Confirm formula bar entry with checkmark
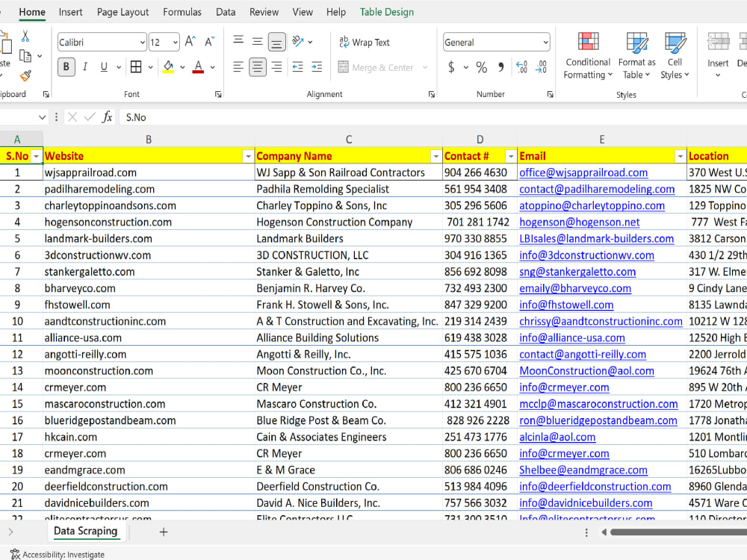 pos(90,116)
